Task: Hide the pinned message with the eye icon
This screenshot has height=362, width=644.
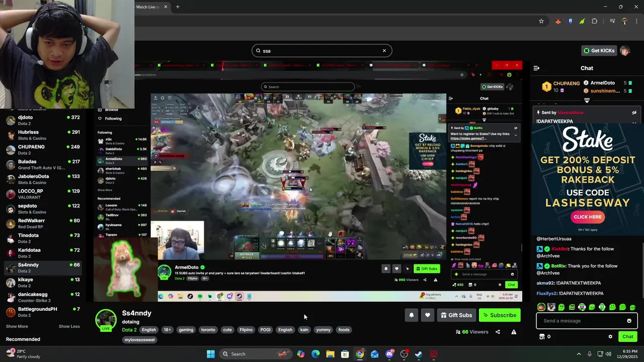Action: [x=634, y=113]
